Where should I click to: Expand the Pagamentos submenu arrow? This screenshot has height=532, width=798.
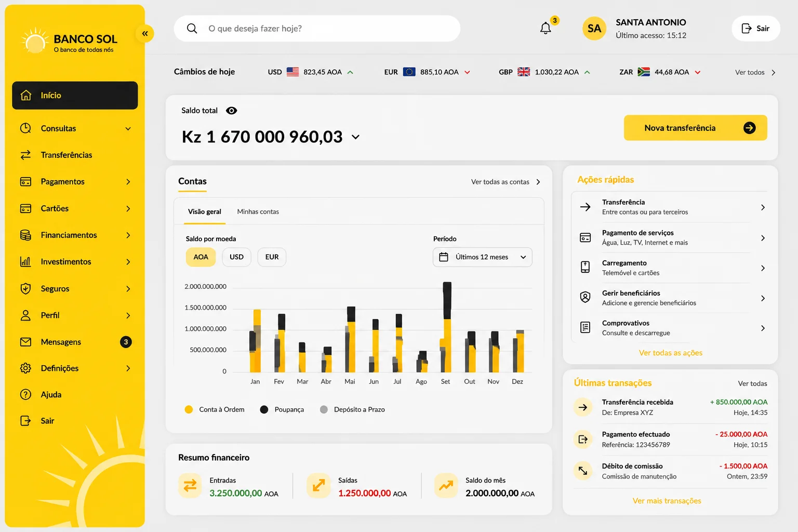tap(128, 182)
